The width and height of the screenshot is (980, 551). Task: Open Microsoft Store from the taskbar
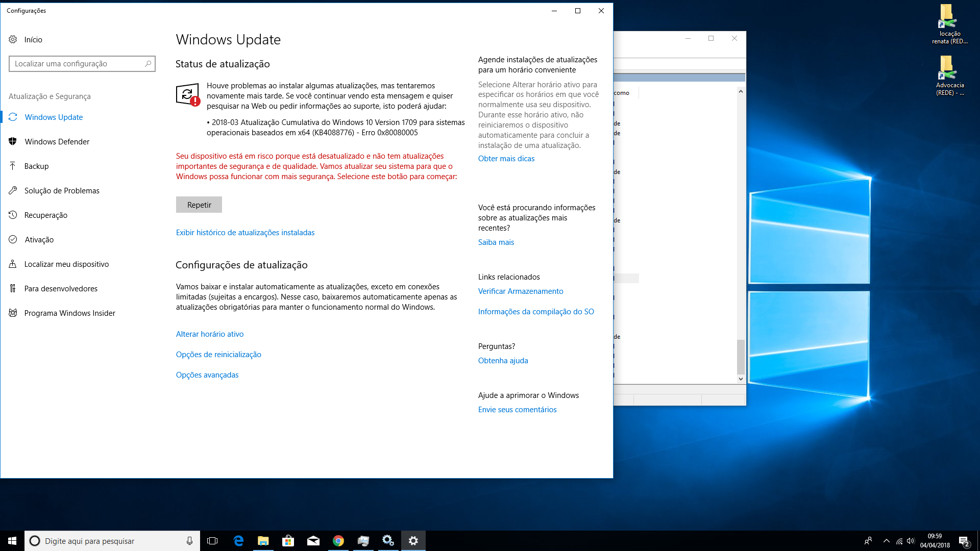(288, 541)
